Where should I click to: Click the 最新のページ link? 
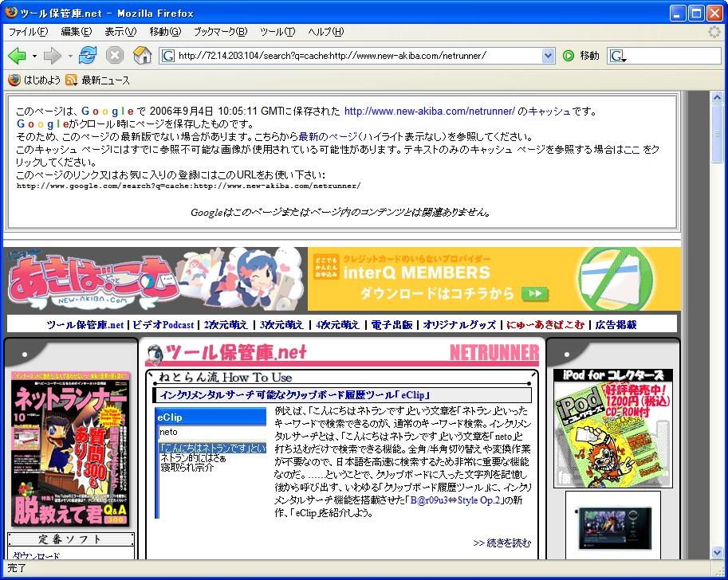(328, 137)
